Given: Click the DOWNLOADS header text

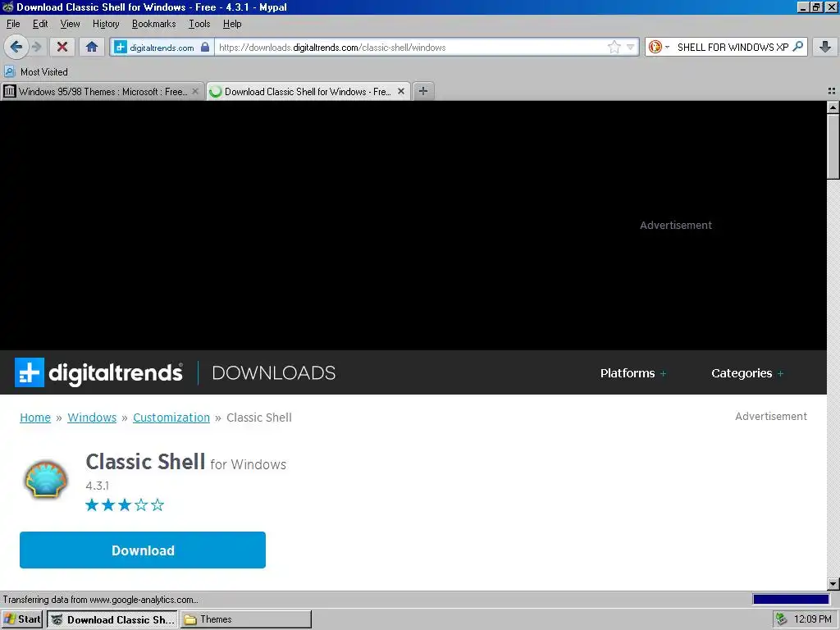Looking at the screenshot, I should 274,373.
